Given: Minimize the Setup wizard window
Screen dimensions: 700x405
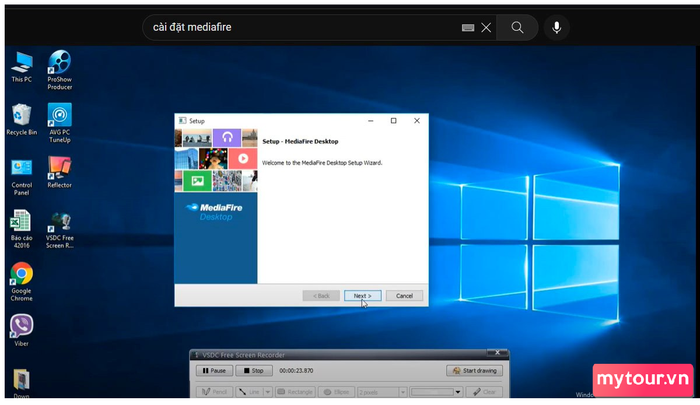Looking at the screenshot, I should [371, 121].
